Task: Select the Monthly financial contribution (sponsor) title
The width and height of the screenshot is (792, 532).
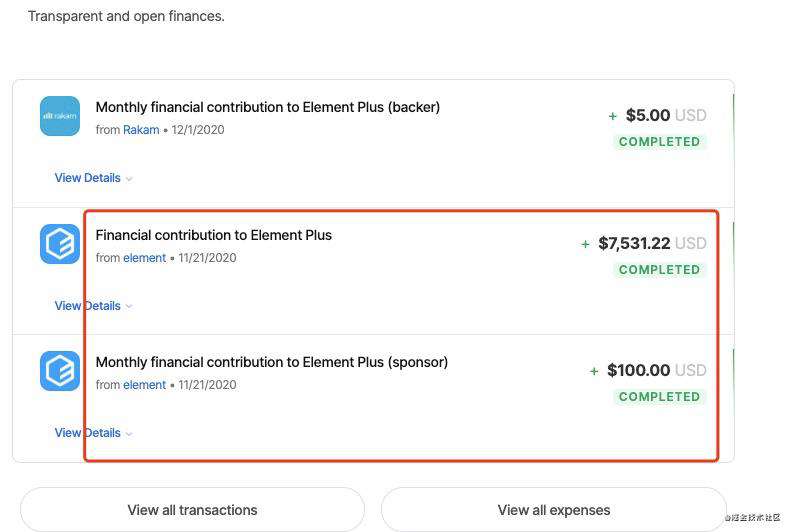Action: point(272,362)
